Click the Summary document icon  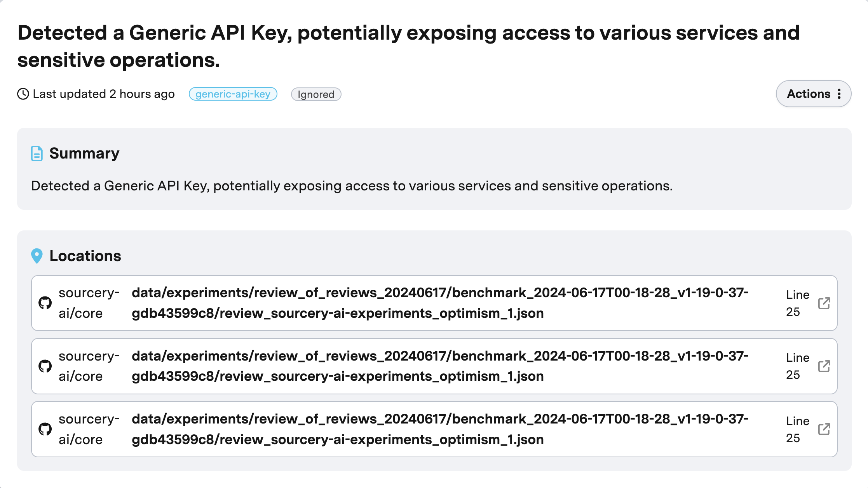37,153
